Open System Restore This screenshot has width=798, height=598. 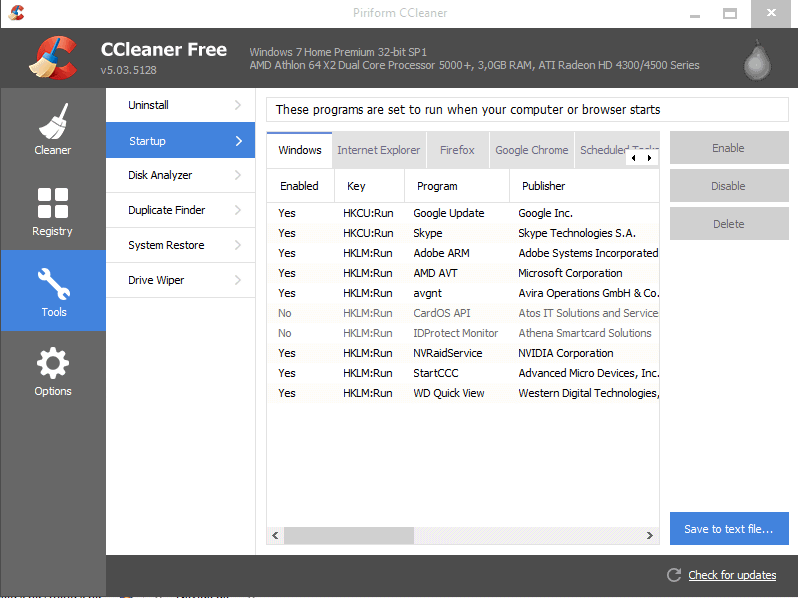pyautogui.click(x=180, y=245)
